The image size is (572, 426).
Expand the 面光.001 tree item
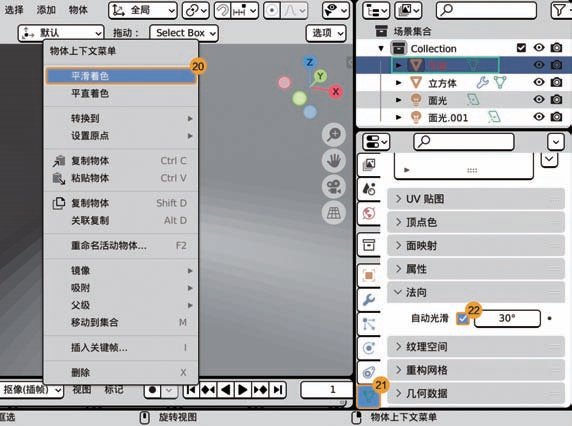[399, 117]
